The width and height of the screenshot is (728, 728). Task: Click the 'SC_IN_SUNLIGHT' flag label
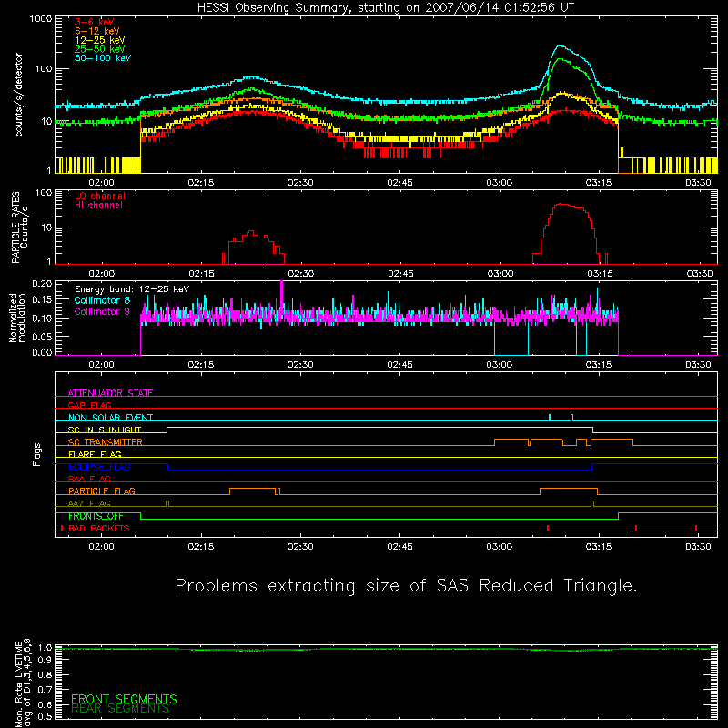tap(105, 430)
